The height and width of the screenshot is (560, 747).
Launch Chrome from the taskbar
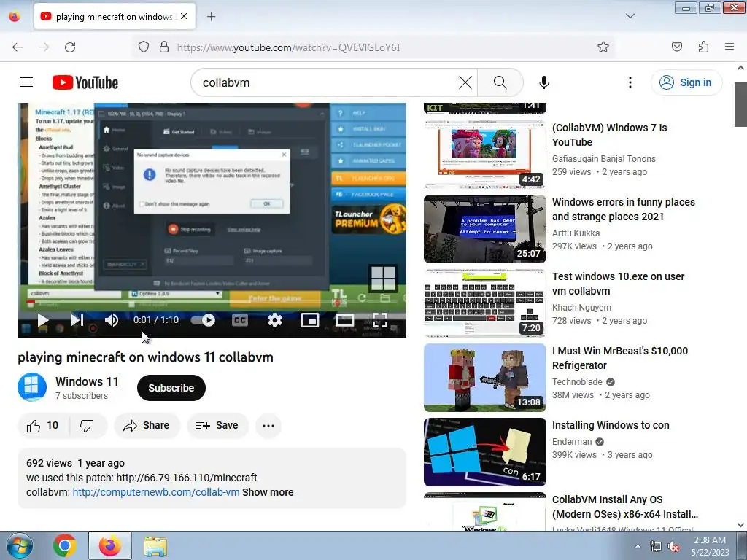click(x=65, y=545)
